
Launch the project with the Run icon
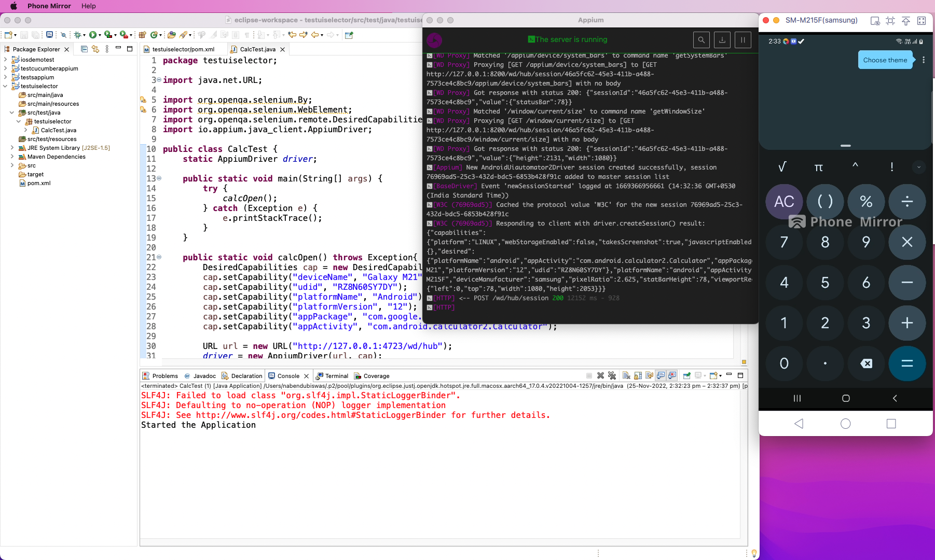(x=93, y=35)
